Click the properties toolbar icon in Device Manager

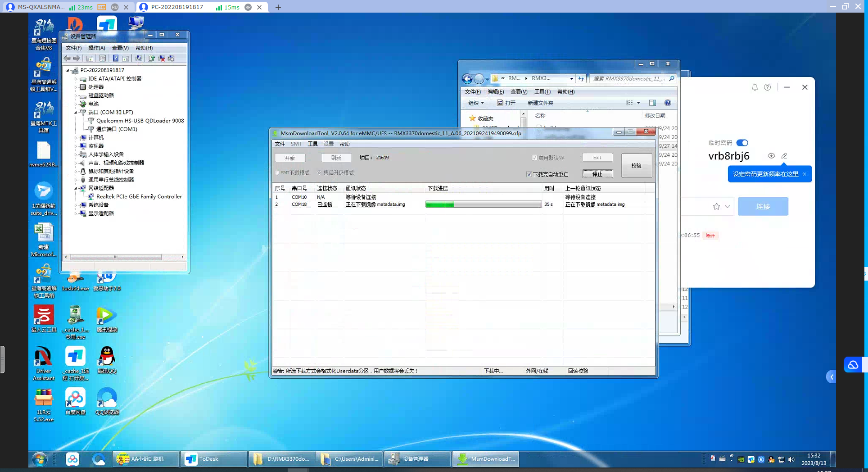coord(103,58)
